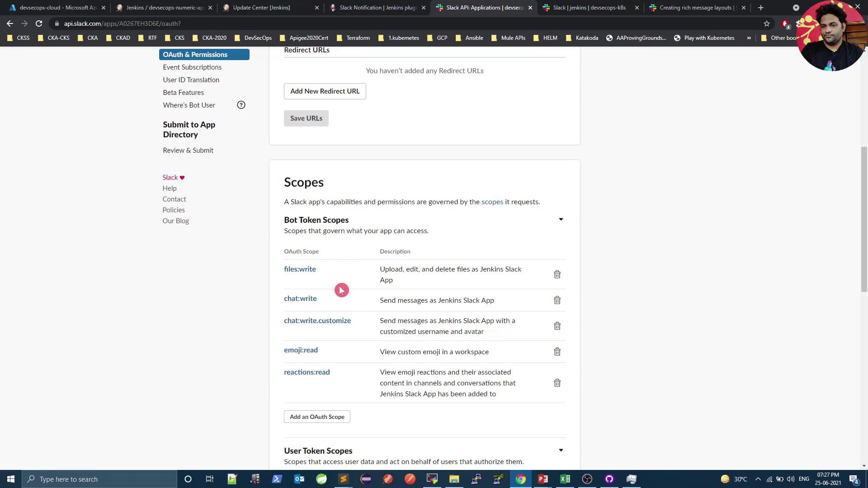Expand the hidden bookmarks overflow chevron
Viewport: 868px width, 488px height.
click(x=749, y=38)
